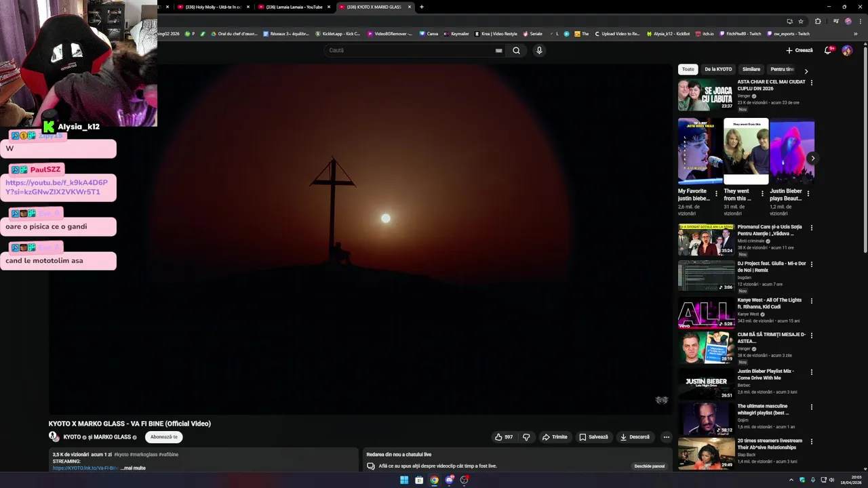
Task: Open the Windows Start menu
Action: click(404, 480)
